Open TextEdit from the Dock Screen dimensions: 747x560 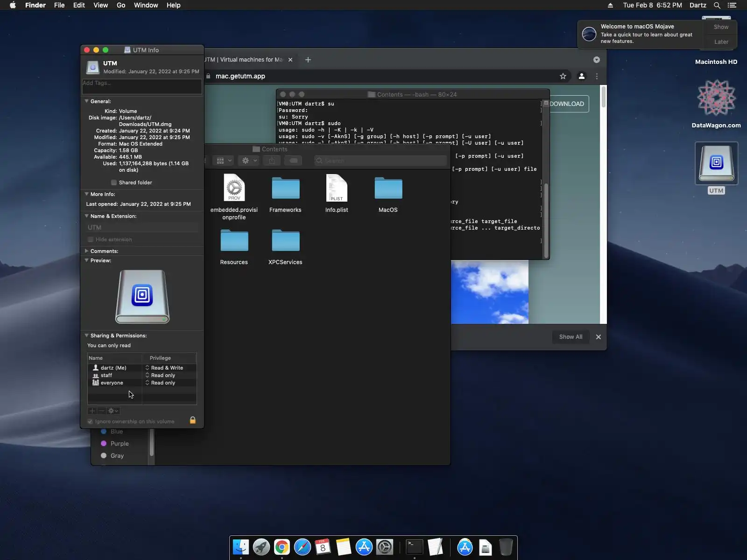click(x=435, y=547)
